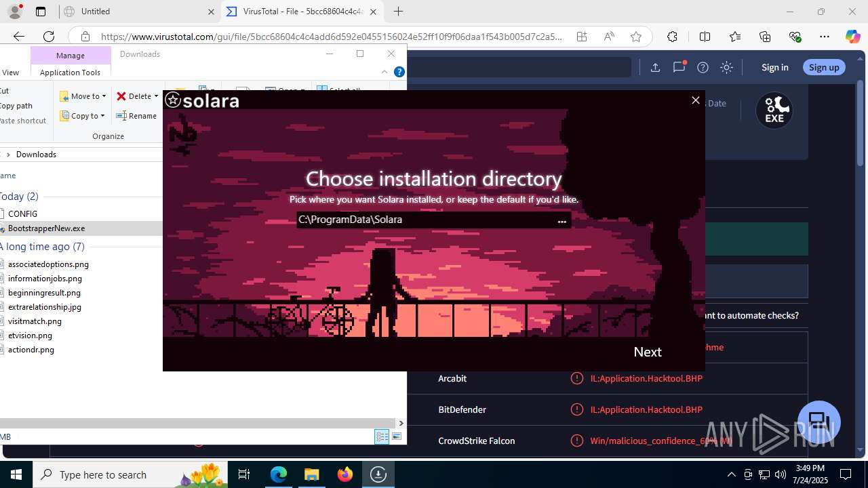Screen dimensions: 868x488
Task: Toggle VirusTotal light/dark theme
Action: (726, 67)
